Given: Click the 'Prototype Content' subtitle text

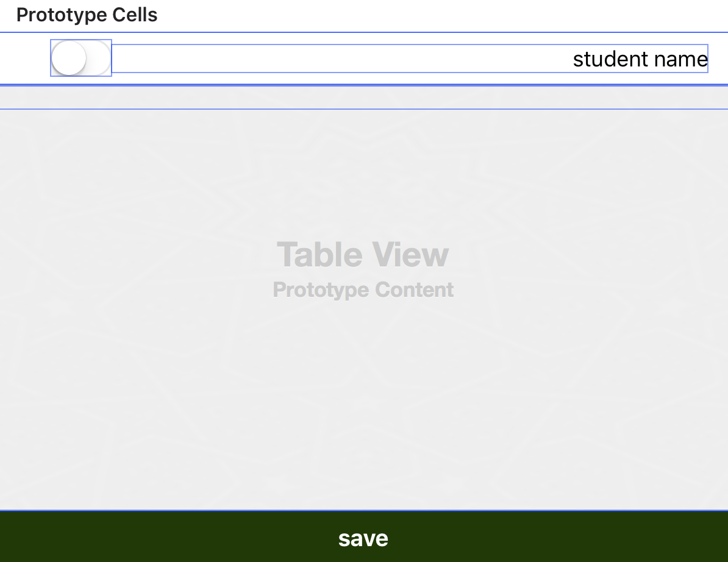Looking at the screenshot, I should point(363,290).
